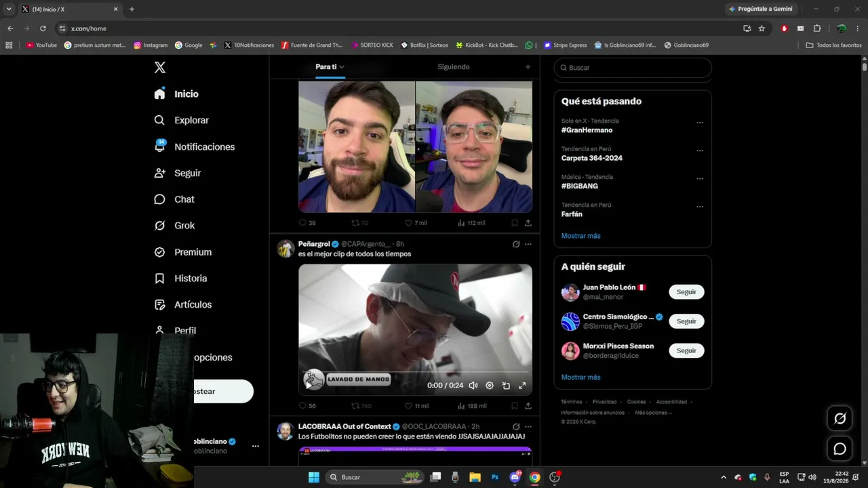Viewport: 868px width, 488px height.
Task: Open more options for #BIGBANG trend
Action: point(700,179)
